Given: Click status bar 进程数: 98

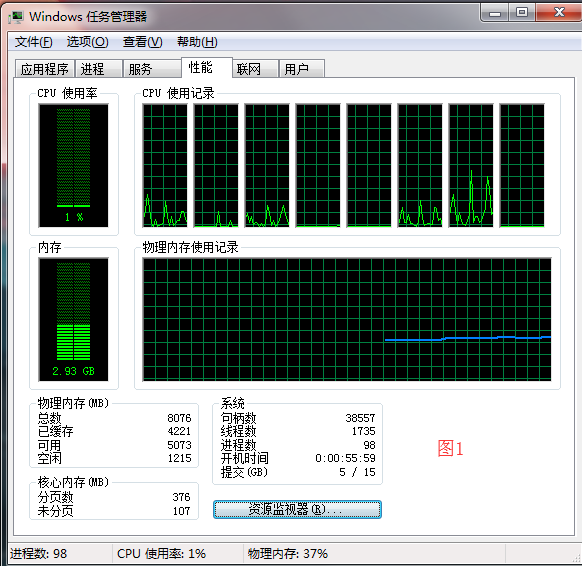Looking at the screenshot, I should pos(39,554).
